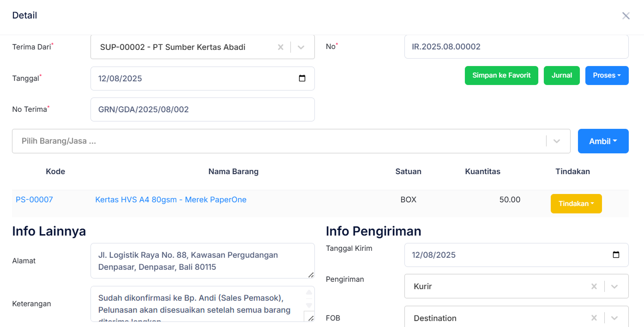
Task: Open the Ambil dropdown
Action: pos(603,141)
